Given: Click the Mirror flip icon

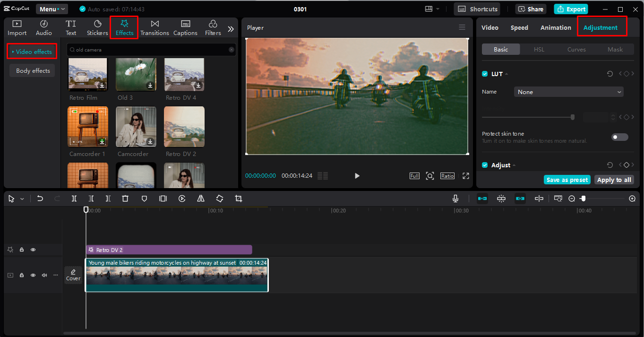Looking at the screenshot, I should [x=201, y=199].
